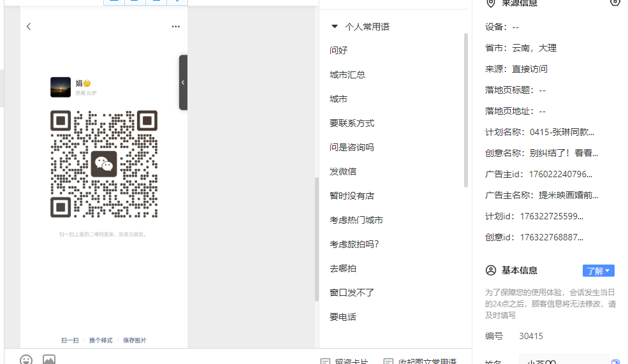Screen dimensions: 628x364
Task: Click the 来源信息 location pin icon
Action: click(491, 3)
